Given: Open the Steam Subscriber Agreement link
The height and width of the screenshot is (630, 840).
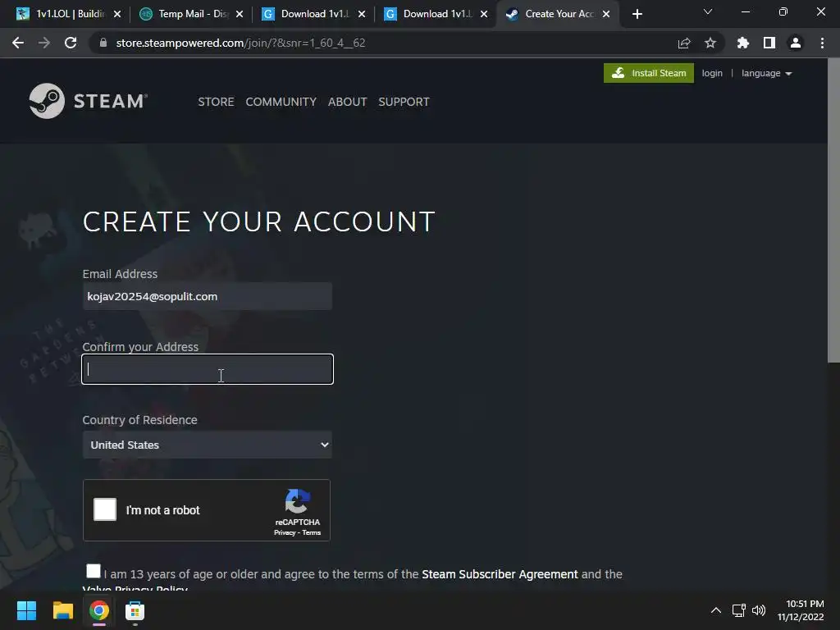Looking at the screenshot, I should 500,574.
